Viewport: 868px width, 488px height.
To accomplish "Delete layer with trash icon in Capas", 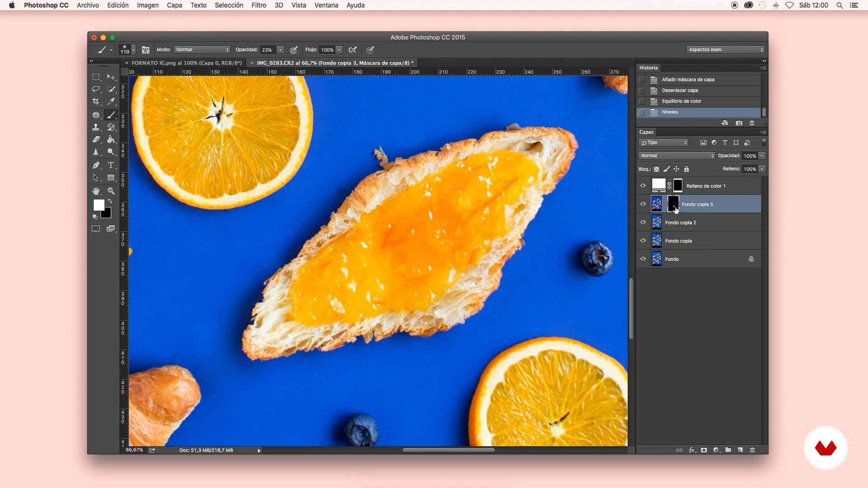I will pyautogui.click(x=752, y=450).
